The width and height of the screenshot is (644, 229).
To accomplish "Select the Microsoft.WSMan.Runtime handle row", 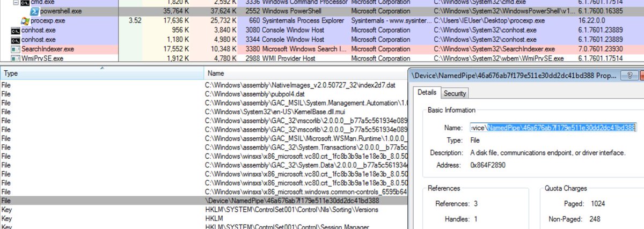I will 204,138.
